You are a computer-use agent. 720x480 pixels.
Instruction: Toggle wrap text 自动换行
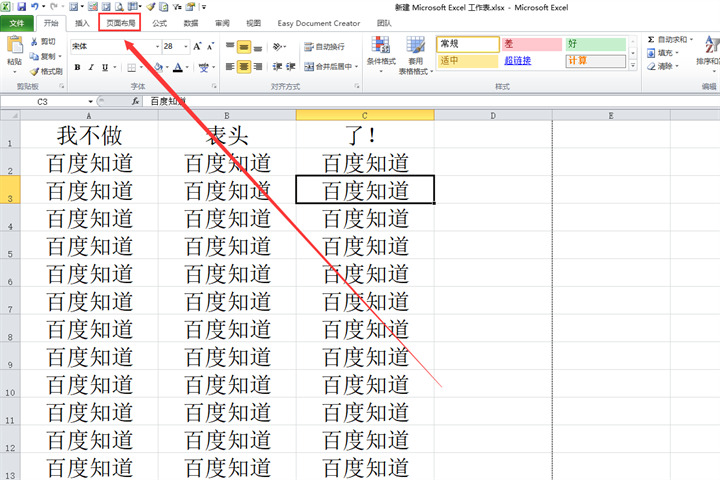(324, 46)
